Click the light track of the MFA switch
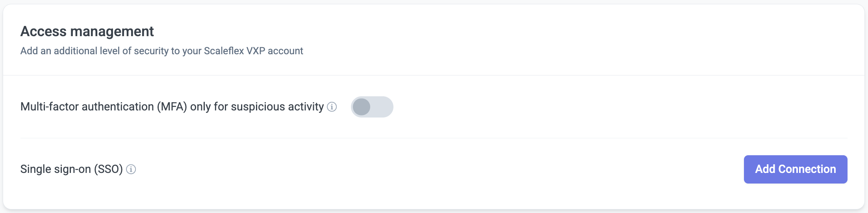The height and width of the screenshot is (213, 868). tap(382, 107)
